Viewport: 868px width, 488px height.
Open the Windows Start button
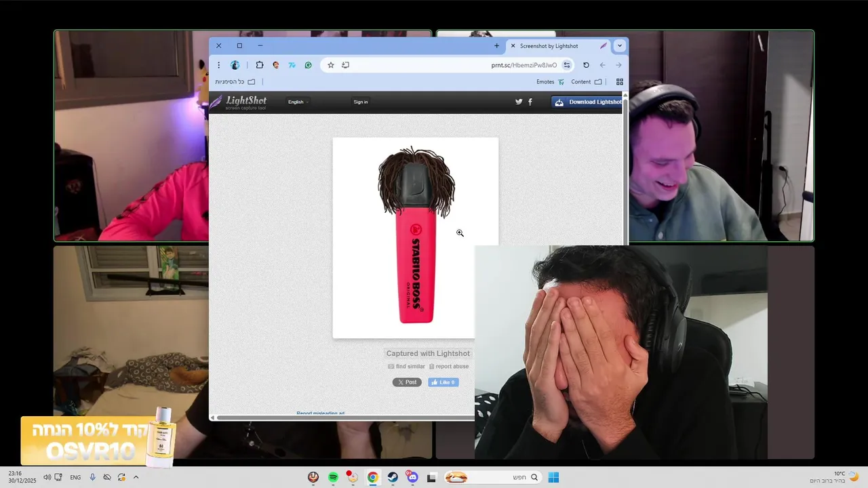click(x=553, y=478)
